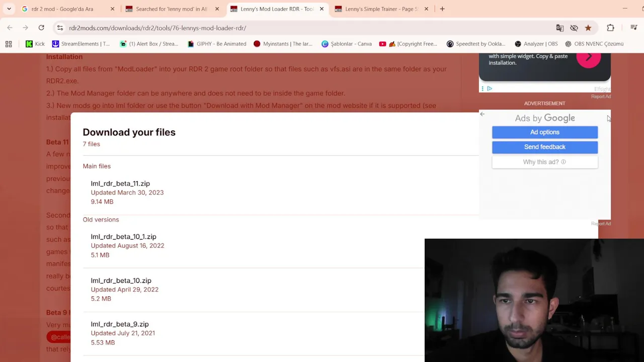This screenshot has width=644, height=362.
Task: Go back to the previous page
Action: coord(10,28)
